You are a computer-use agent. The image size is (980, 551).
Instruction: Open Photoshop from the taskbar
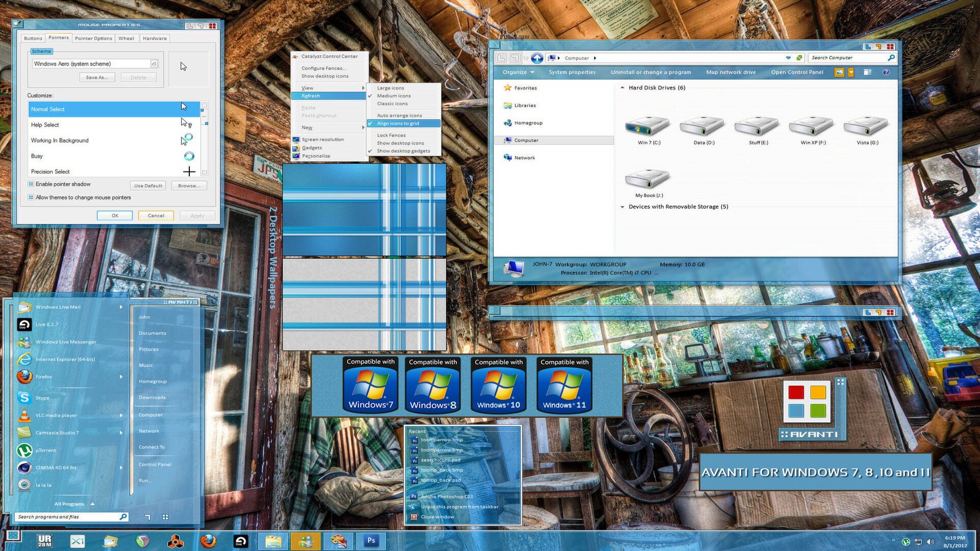371,541
